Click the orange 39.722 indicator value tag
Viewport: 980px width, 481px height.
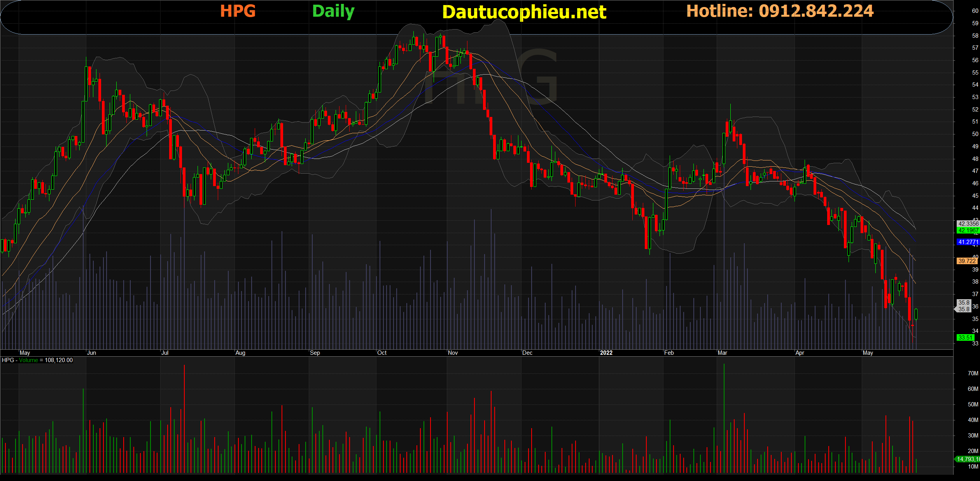[967, 261]
